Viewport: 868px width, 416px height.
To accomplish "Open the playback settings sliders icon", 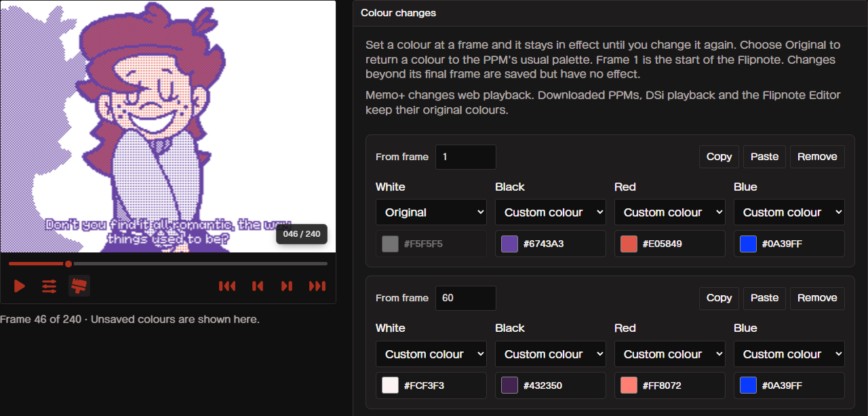I will (x=50, y=286).
